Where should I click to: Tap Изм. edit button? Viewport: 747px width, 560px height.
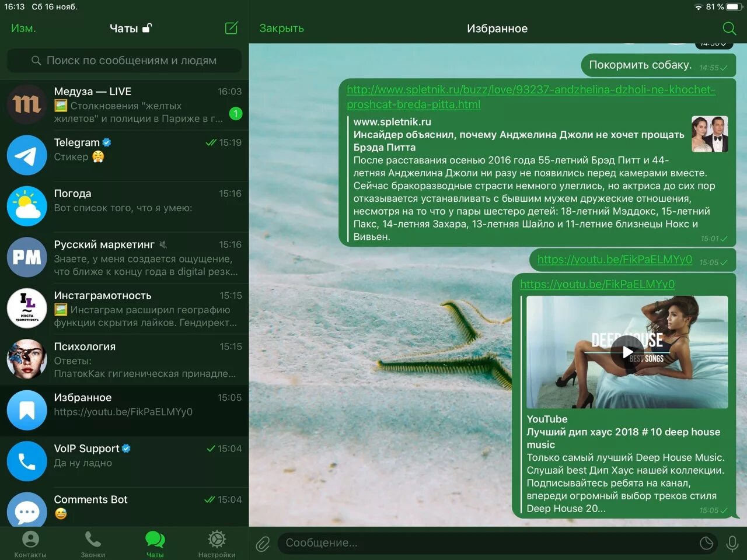point(23,28)
